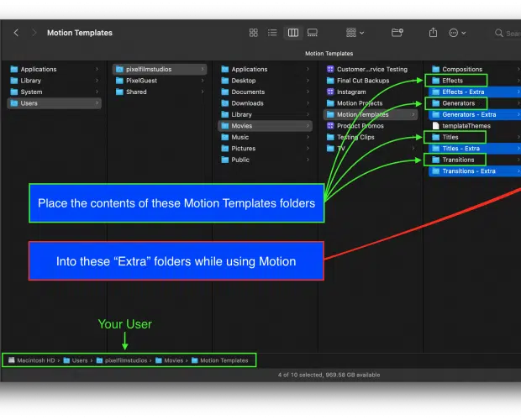
Task: Select the Instagram library item
Action: click(371, 92)
